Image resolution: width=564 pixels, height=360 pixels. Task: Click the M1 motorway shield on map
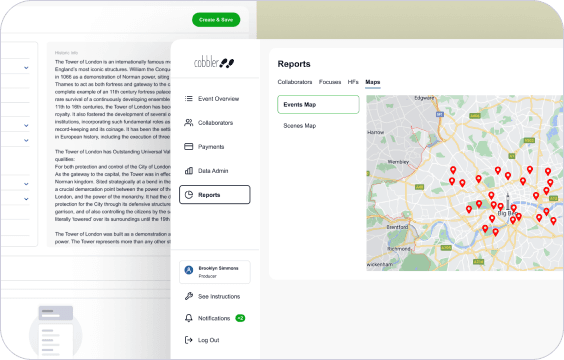[x=440, y=114]
